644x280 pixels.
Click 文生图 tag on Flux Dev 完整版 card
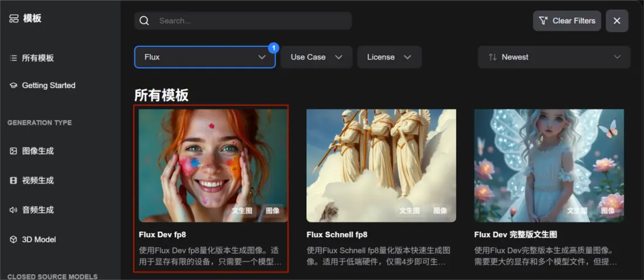click(x=578, y=211)
